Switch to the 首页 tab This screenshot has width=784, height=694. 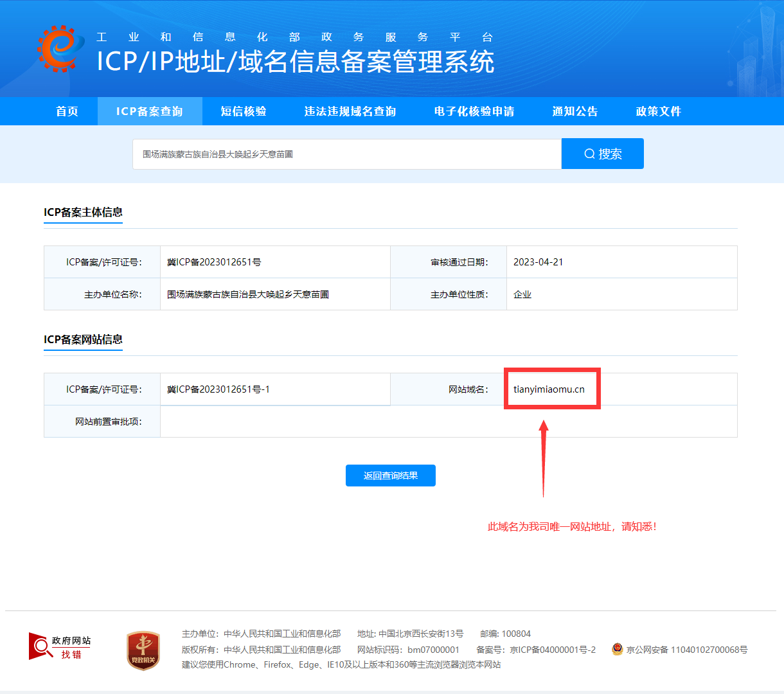coord(67,111)
